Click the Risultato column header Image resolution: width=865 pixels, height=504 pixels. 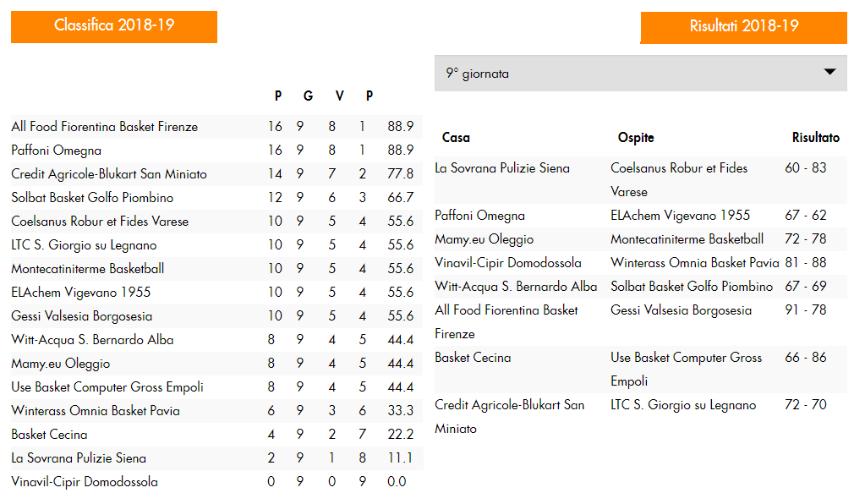(x=815, y=137)
